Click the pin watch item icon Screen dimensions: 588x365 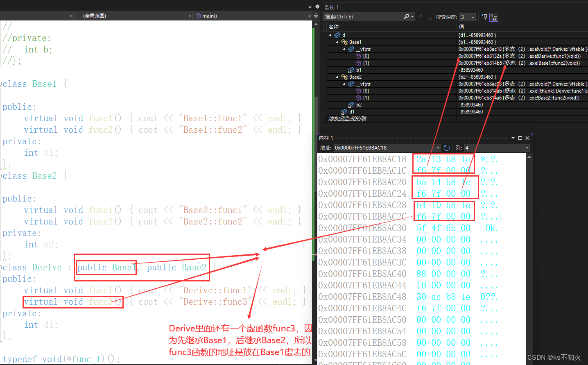(x=485, y=17)
